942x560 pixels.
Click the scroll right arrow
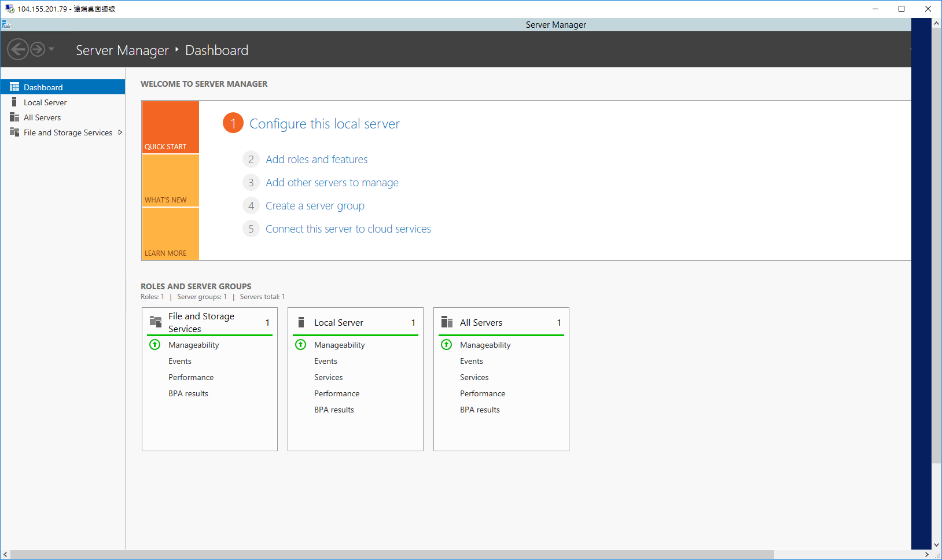point(927,555)
